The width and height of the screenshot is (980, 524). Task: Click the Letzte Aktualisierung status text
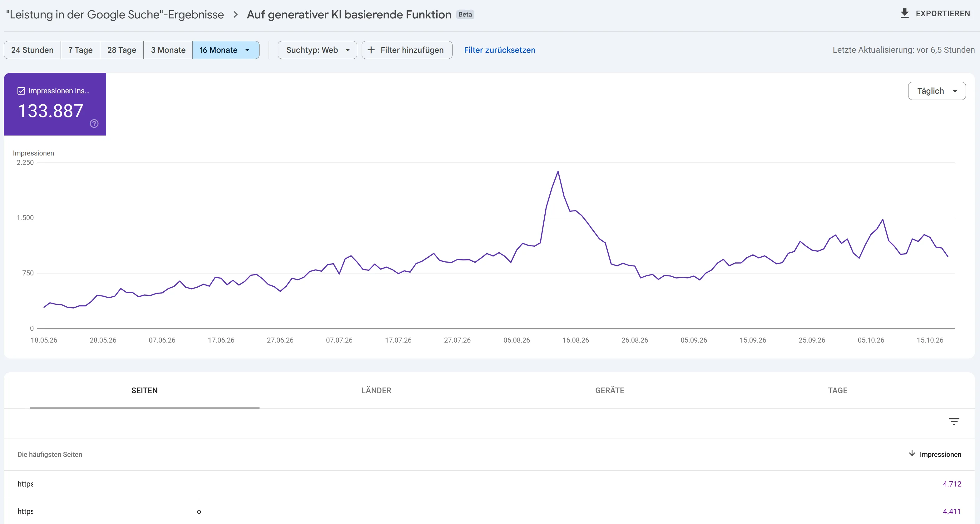coord(903,50)
